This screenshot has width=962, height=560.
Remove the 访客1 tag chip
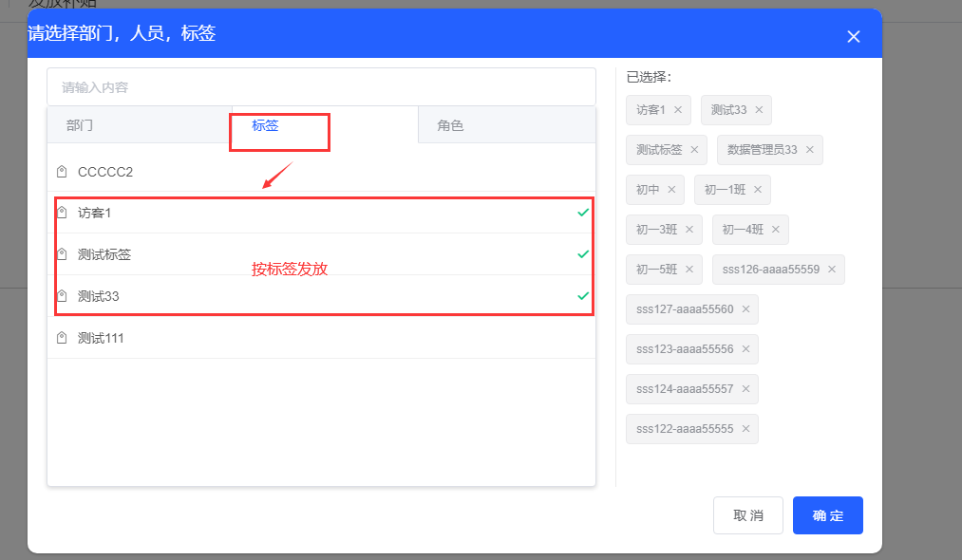coord(677,110)
